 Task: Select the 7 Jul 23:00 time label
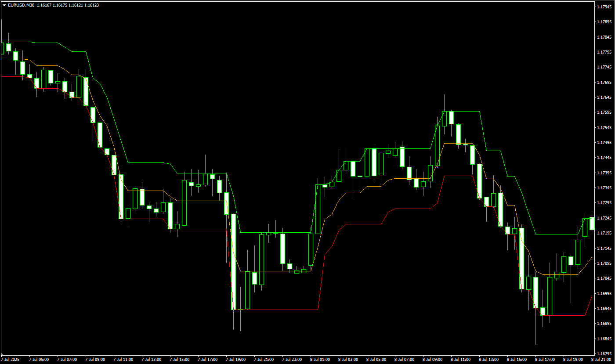click(292, 360)
